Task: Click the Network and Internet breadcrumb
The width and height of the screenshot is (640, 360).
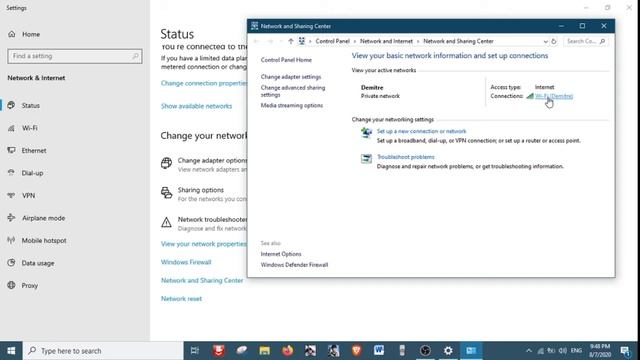Action: click(x=386, y=41)
